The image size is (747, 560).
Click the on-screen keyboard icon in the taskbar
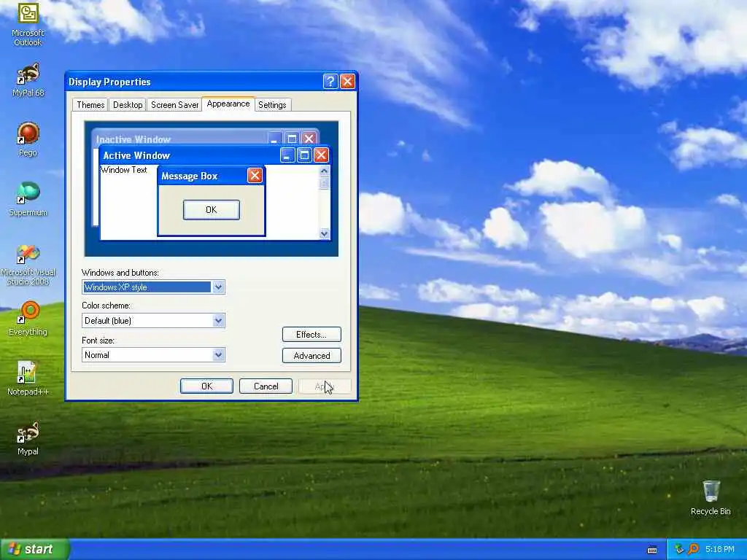coord(652,550)
